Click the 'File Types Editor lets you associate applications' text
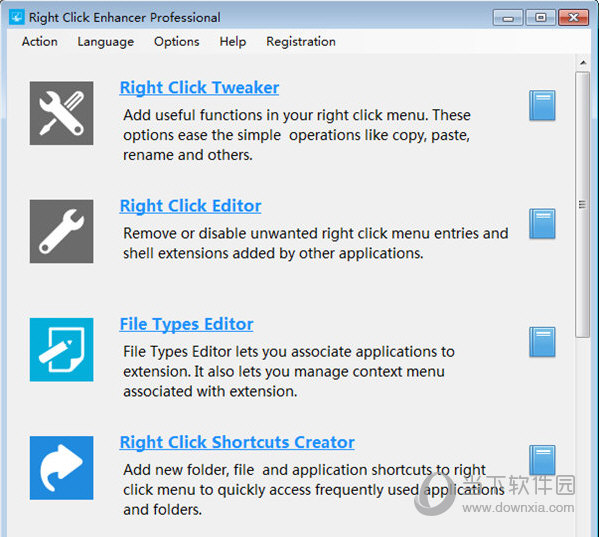The width and height of the screenshot is (599, 537). (289, 371)
